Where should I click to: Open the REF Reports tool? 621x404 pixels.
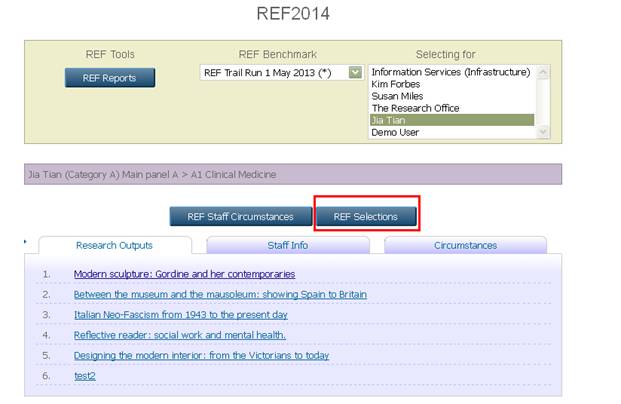pyautogui.click(x=110, y=78)
